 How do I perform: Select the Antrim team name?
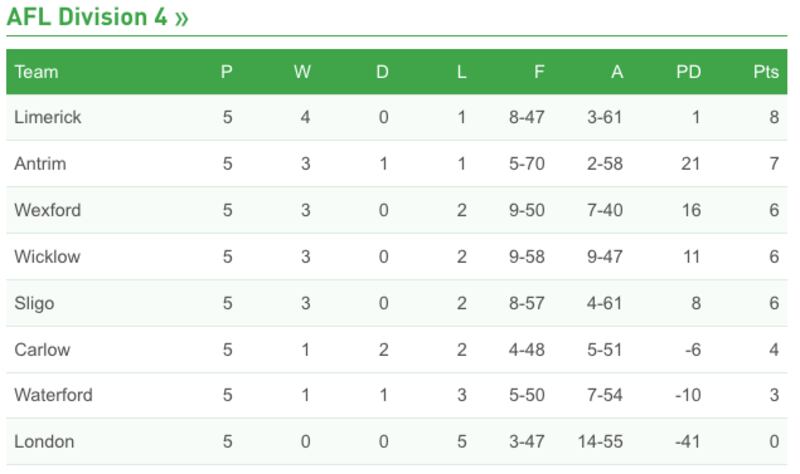tap(40, 163)
